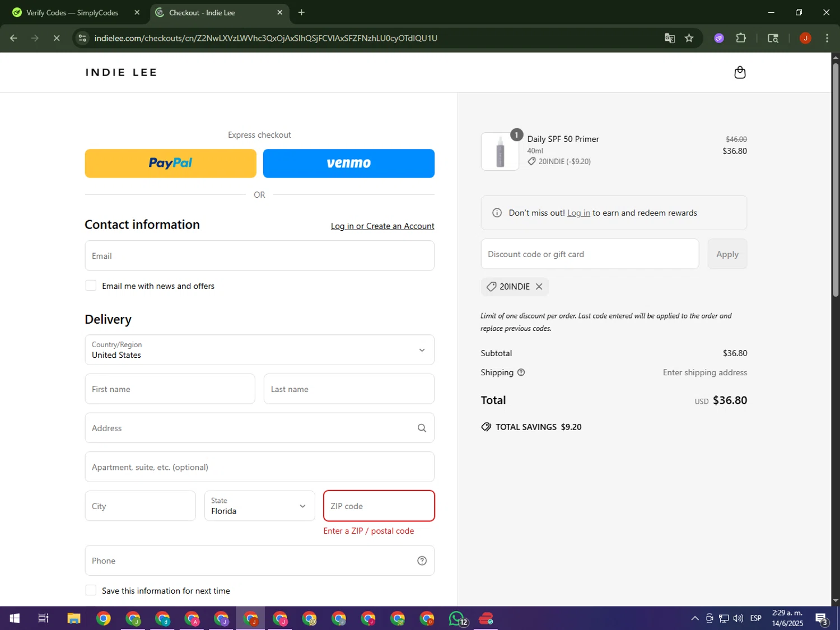The width and height of the screenshot is (840, 630).
Task: Click the address search magnifier icon
Action: 422,428
